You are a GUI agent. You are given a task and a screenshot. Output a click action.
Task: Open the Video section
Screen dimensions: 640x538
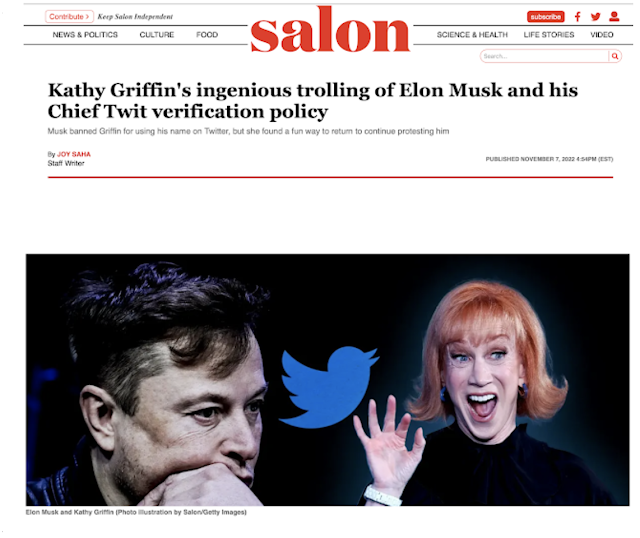coord(602,35)
